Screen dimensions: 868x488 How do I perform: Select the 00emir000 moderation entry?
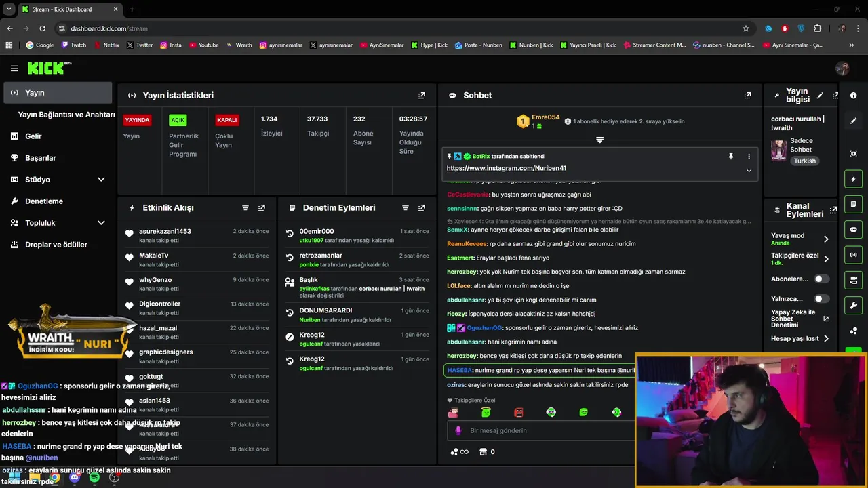(357, 235)
